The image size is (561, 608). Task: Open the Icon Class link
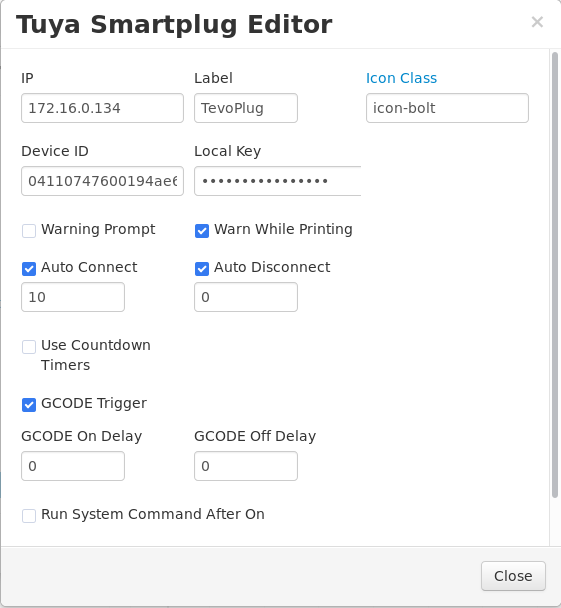401,78
